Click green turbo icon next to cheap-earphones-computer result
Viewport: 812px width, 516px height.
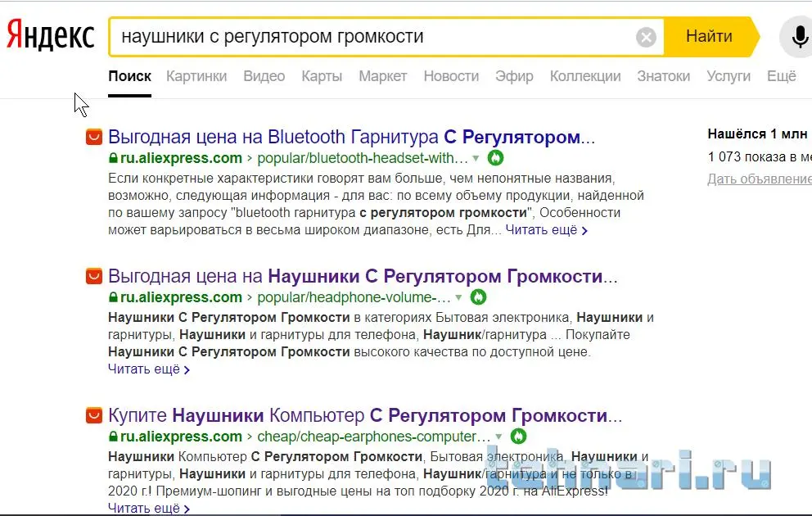pyautogui.click(x=518, y=437)
